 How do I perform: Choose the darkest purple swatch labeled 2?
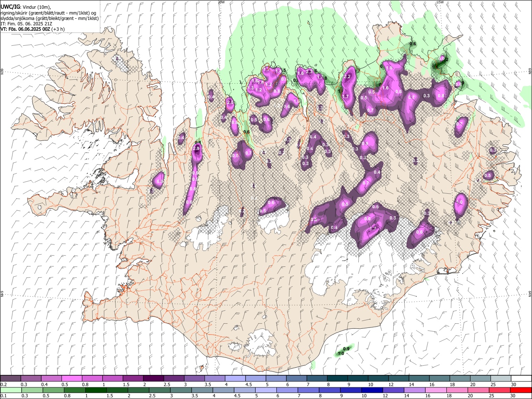153,379
